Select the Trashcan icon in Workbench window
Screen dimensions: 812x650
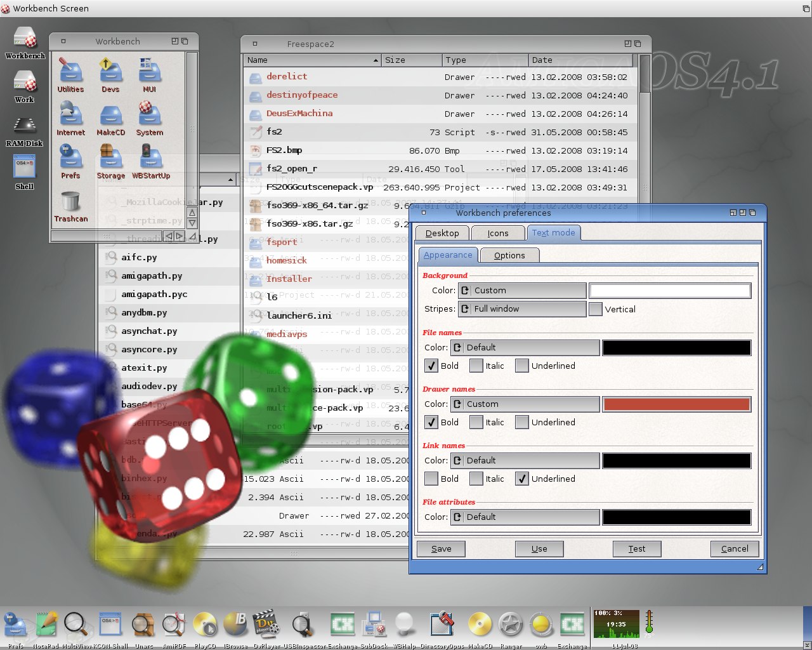[x=70, y=203]
